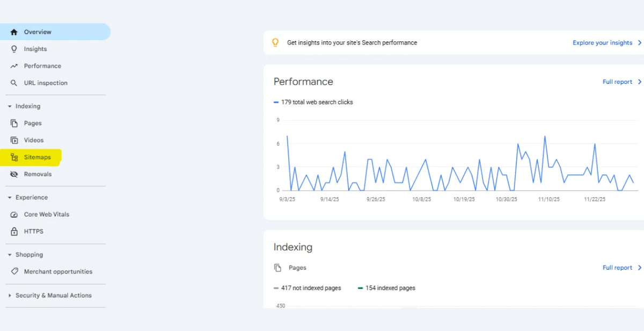Click the HTTPS lock icon
Viewport: 644px width, 331px height.
click(x=13, y=231)
